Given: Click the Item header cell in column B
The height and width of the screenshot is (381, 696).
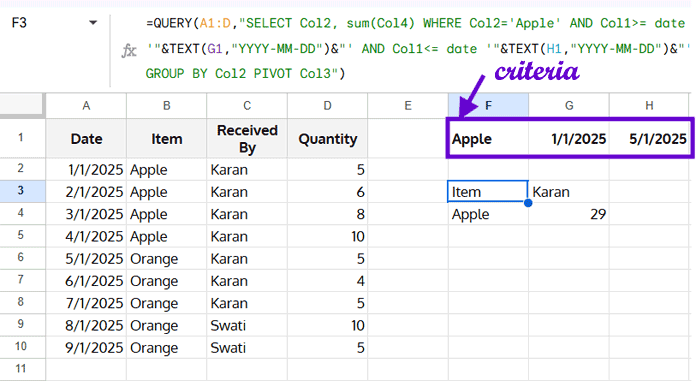Looking at the screenshot, I should tap(166, 139).
